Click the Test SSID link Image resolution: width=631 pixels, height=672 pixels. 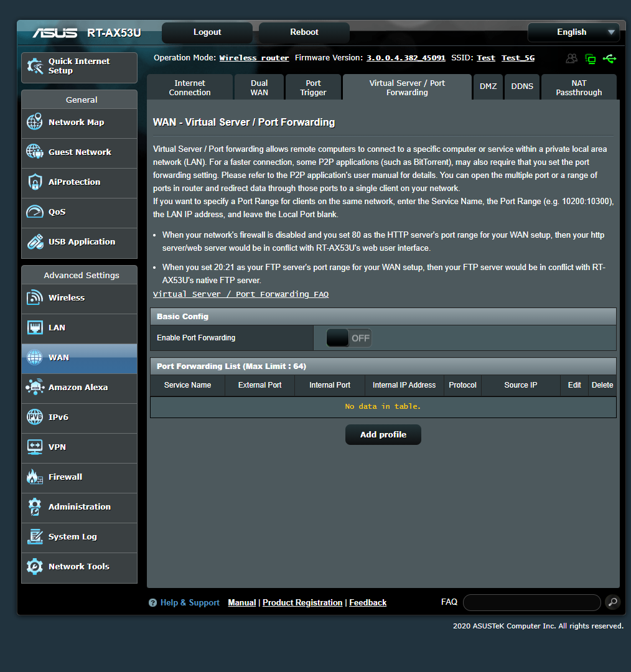(485, 58)
